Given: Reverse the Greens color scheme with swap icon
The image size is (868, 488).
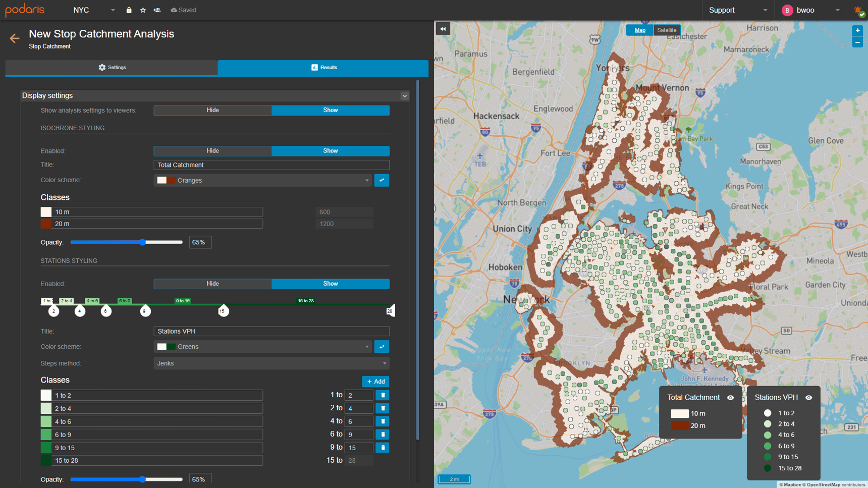Looking at the screenshot, I should (x=382, y=347).
